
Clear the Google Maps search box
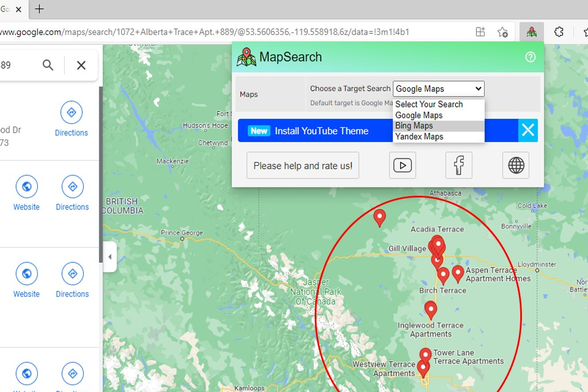[81, 65]
